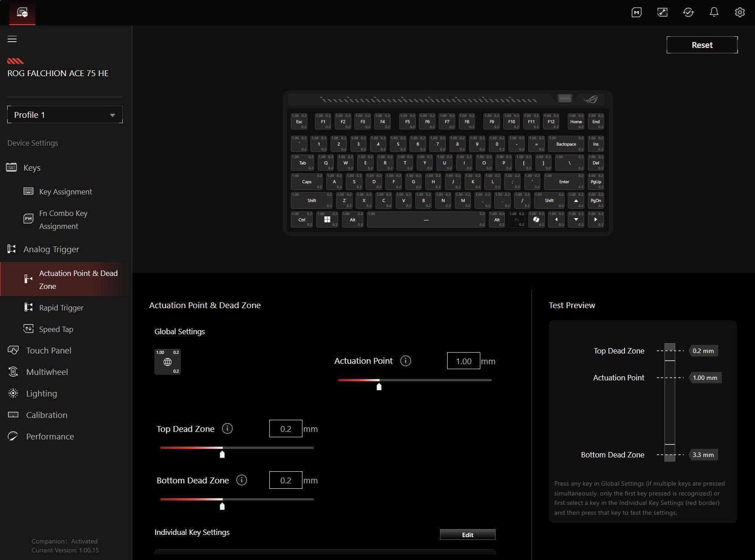The height and width of the screenshot is (560, 755).
Task: Open the notifications bell
Action: [x=714, y=12]
